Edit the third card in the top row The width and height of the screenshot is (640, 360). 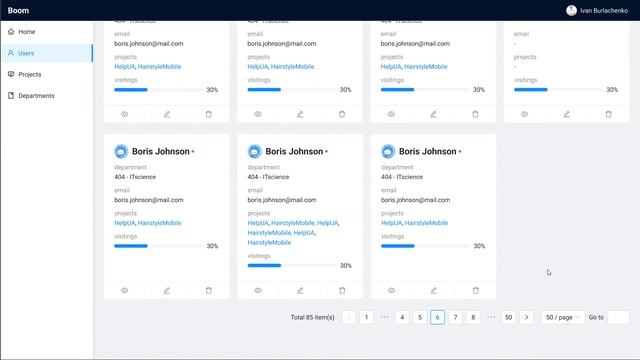433,114
